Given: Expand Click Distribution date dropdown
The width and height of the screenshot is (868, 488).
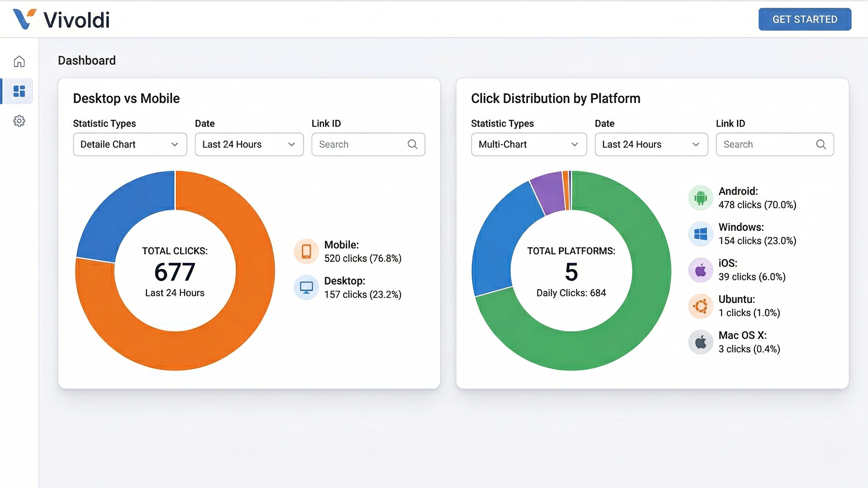Looking at the screenshot, I should click(x=651, y=145).
